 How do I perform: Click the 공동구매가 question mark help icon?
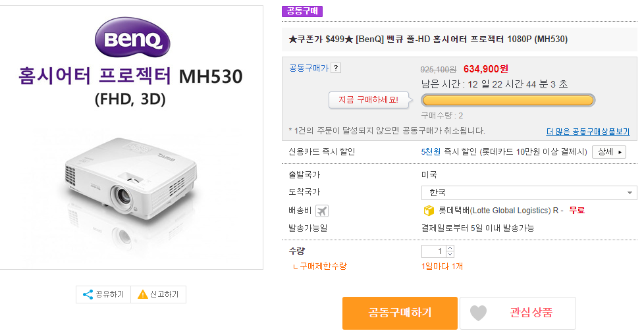[336, 68]
